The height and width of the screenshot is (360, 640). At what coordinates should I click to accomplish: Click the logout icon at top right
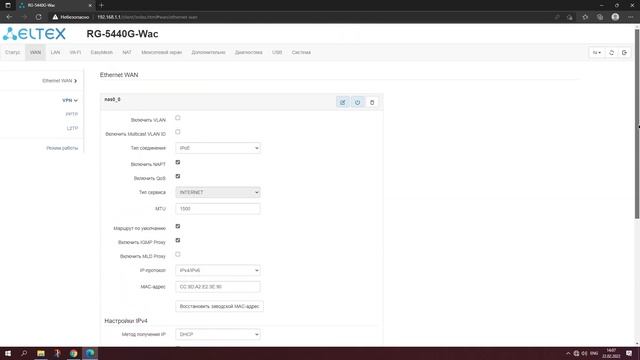tap(624, 53)
